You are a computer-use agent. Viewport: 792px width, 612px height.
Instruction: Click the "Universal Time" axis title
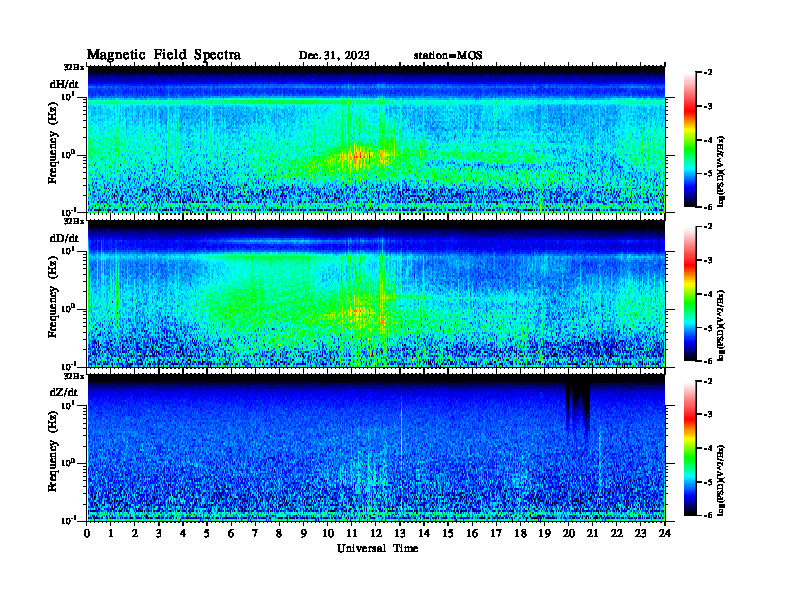377,548
